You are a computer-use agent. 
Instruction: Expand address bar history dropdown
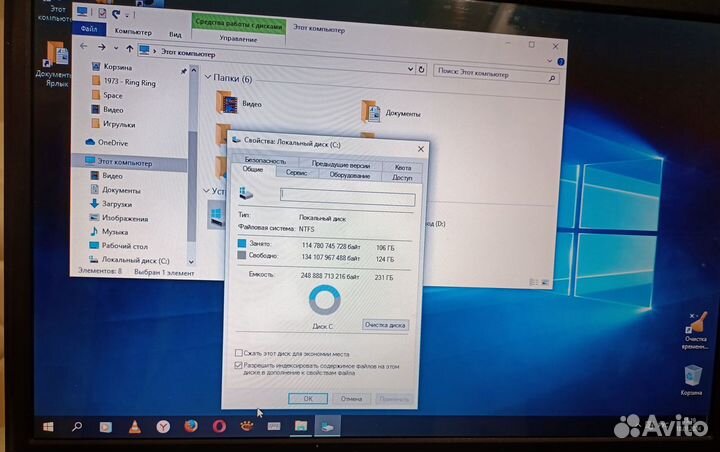pyautogui.click(x=410, y=69)
